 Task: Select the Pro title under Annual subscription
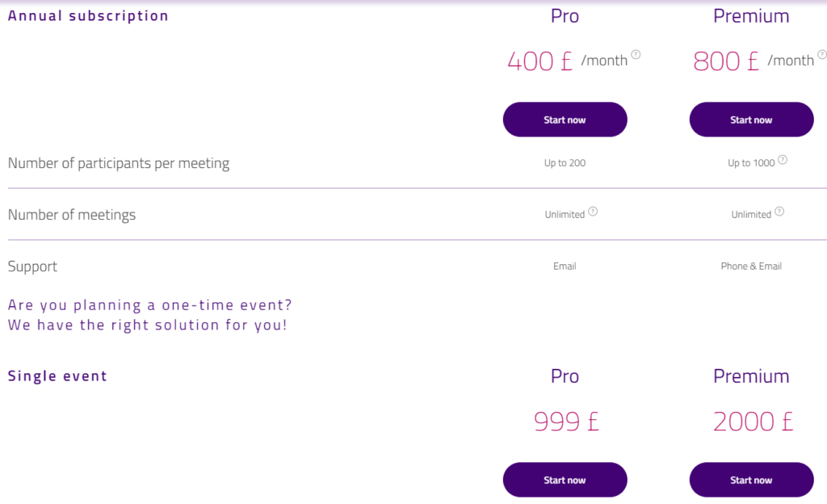tap(565, 16)
